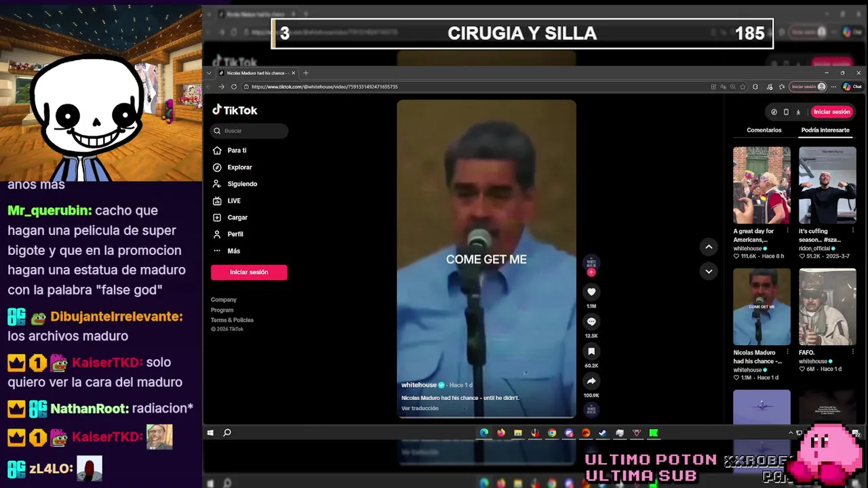Click Ver traducción under caption
868x488 pixels.
pos(420,408)
